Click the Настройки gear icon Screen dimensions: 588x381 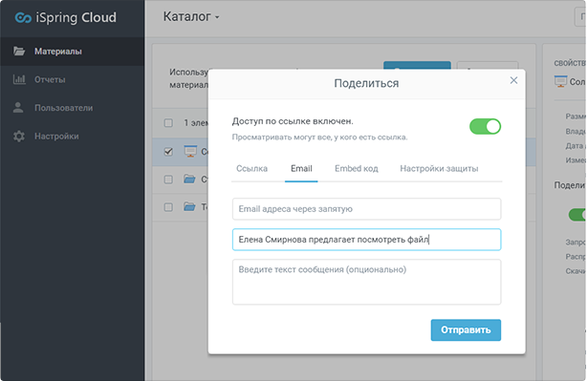[19, 136]
